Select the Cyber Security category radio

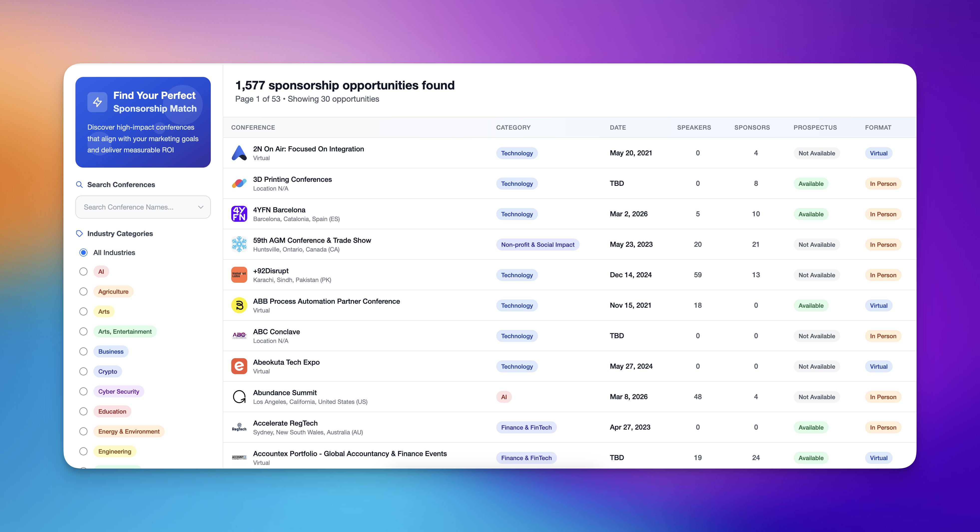83,392
